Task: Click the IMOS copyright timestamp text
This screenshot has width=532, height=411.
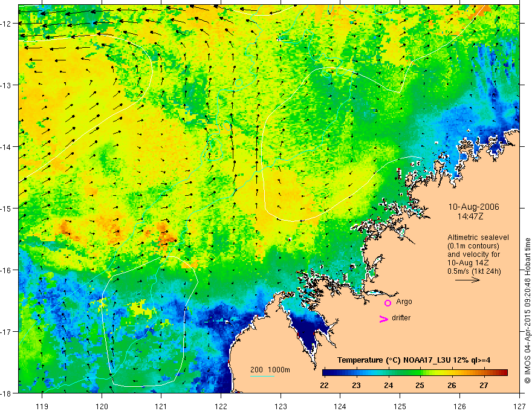Action: [x=527, y=311]
